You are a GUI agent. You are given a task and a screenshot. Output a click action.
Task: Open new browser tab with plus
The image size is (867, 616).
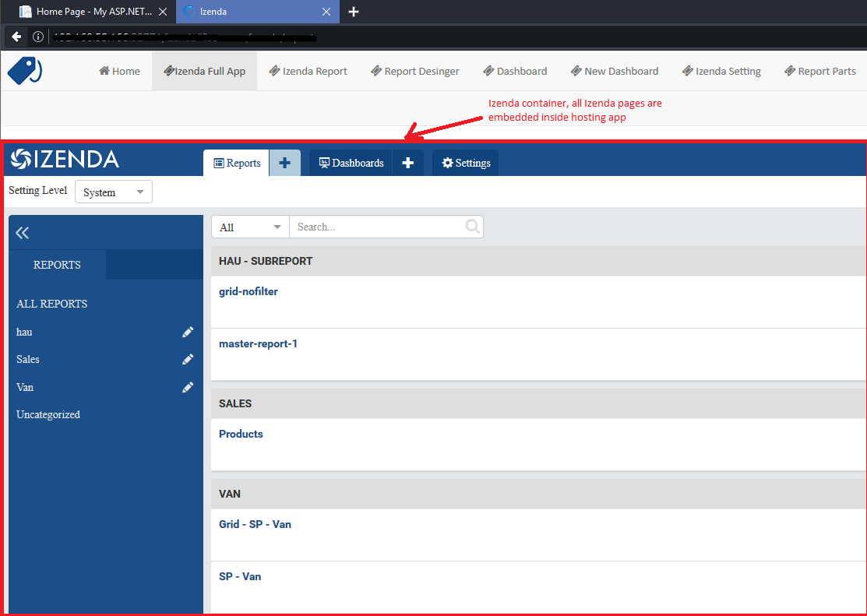[x=354, y=11]
